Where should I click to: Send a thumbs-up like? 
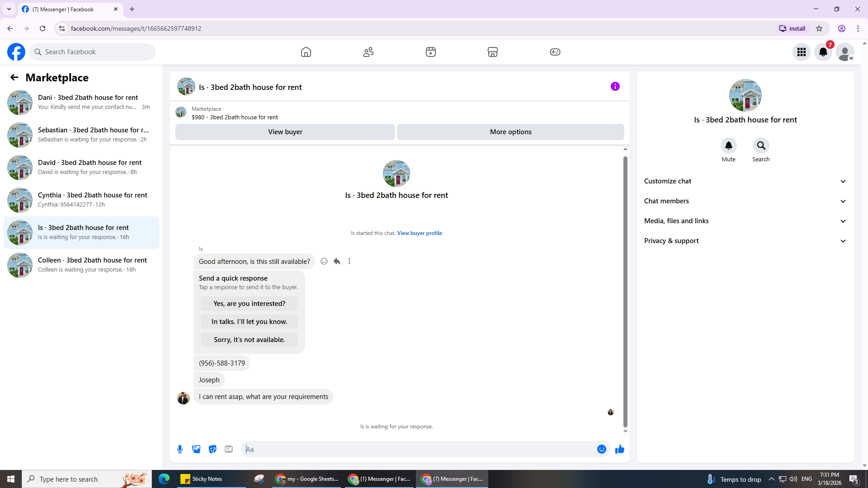pos(619,449)
